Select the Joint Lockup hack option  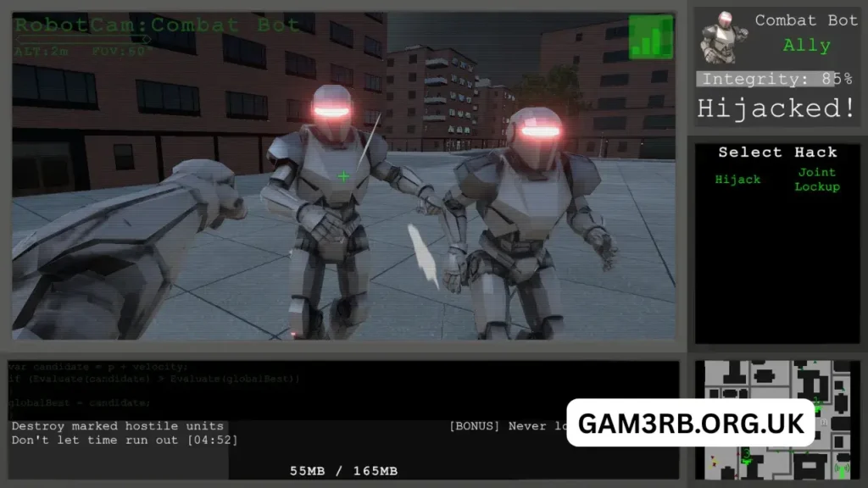tap(816, 180)
